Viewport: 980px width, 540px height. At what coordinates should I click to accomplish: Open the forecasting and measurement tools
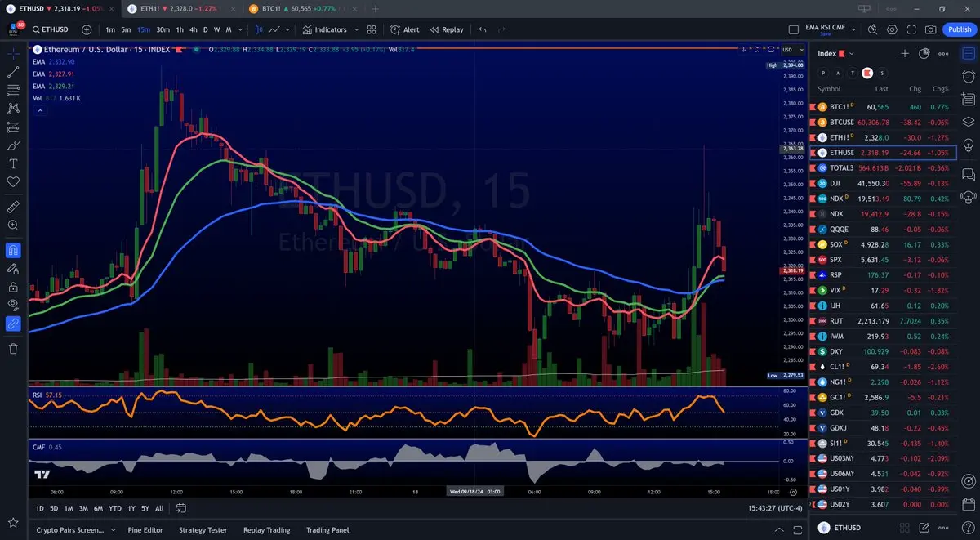pyautogui.click(x=13, y=127)
